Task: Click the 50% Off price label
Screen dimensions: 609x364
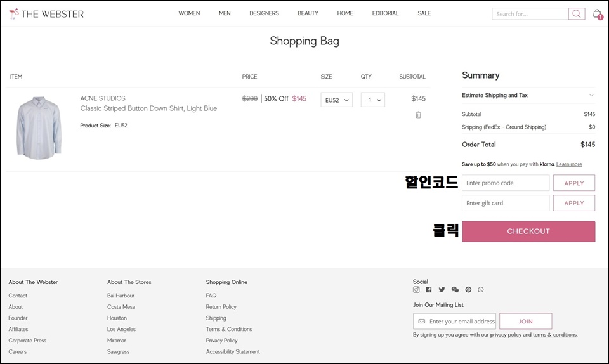Action: (x=276, y=98)
